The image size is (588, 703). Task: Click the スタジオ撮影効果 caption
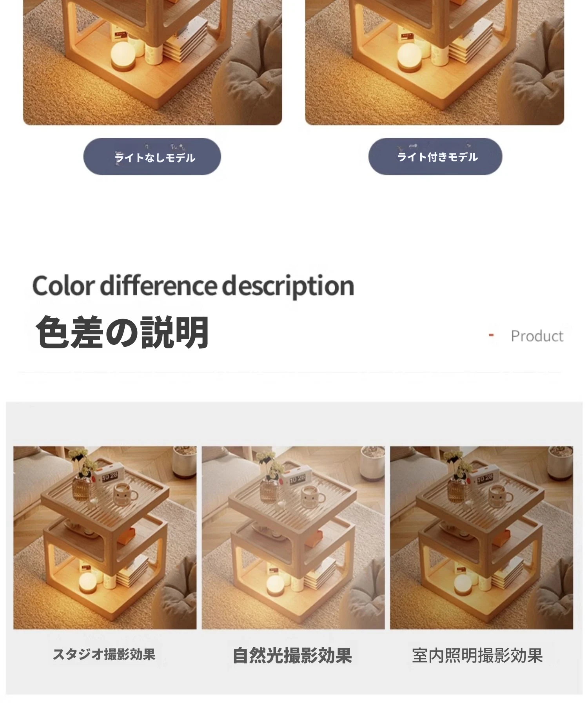point(104,654)
